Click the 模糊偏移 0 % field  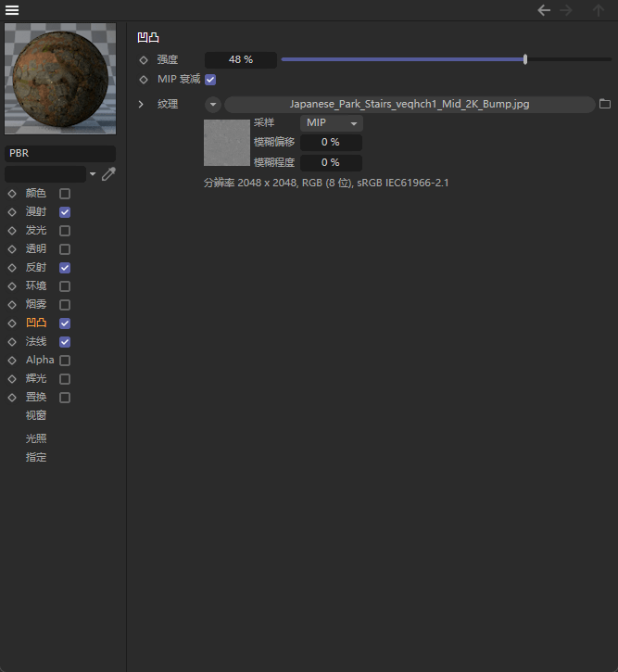pyautogui.click(x=331, y=143)
